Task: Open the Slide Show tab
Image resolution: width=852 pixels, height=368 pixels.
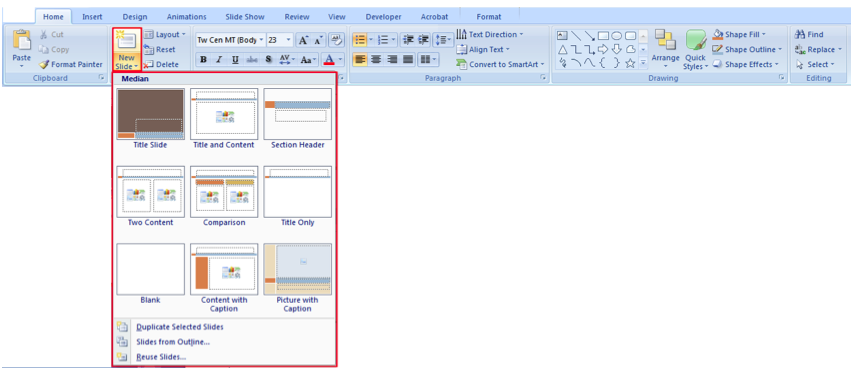Action: 245,17
